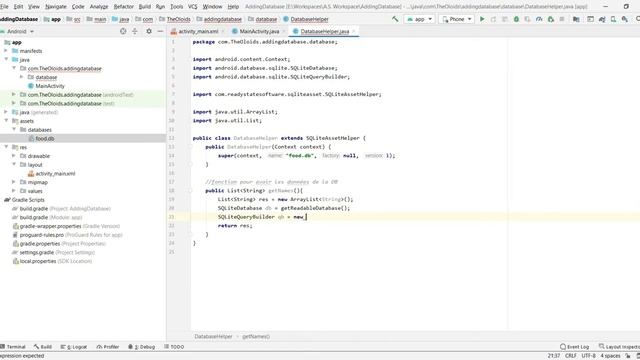Click the grey Stop toolbar icon
The width and height of the screenshot is (640, 360).
pos(562,19)
